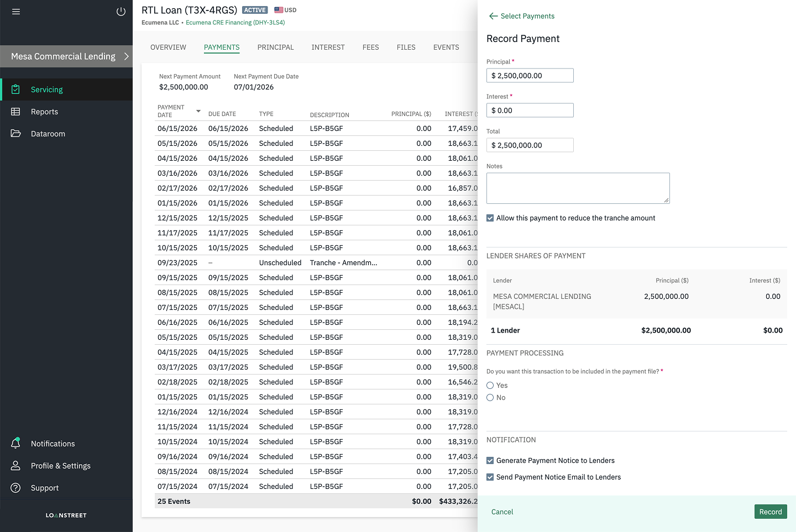Click the Tranche - Amendm... description cell
The height and width of the screenshot is (532, 796).
pos(343,263)
